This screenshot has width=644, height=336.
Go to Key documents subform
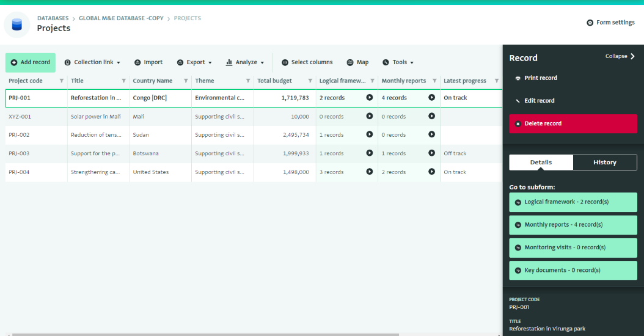[573, 270]
